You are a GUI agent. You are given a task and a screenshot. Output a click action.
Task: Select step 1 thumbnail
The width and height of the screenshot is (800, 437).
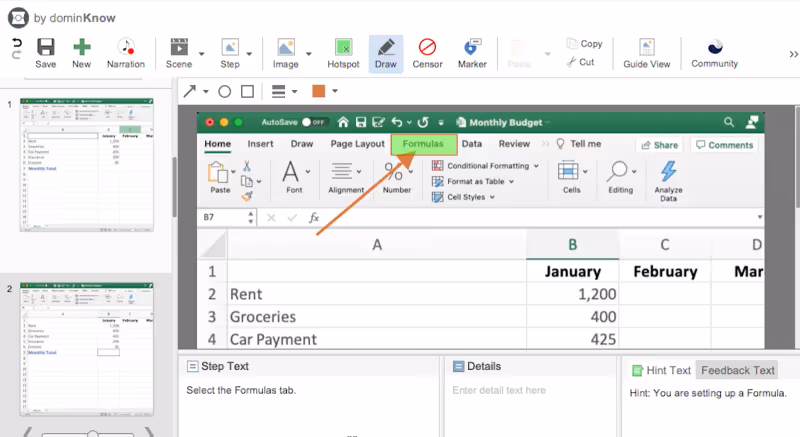coord(87,165)
